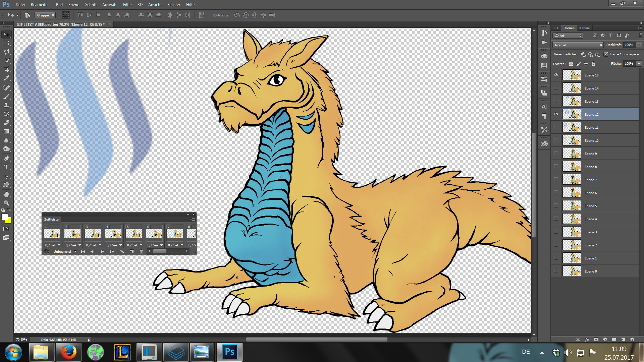Toggle show transform controls in options bar
644x362 pixels.
66,15
